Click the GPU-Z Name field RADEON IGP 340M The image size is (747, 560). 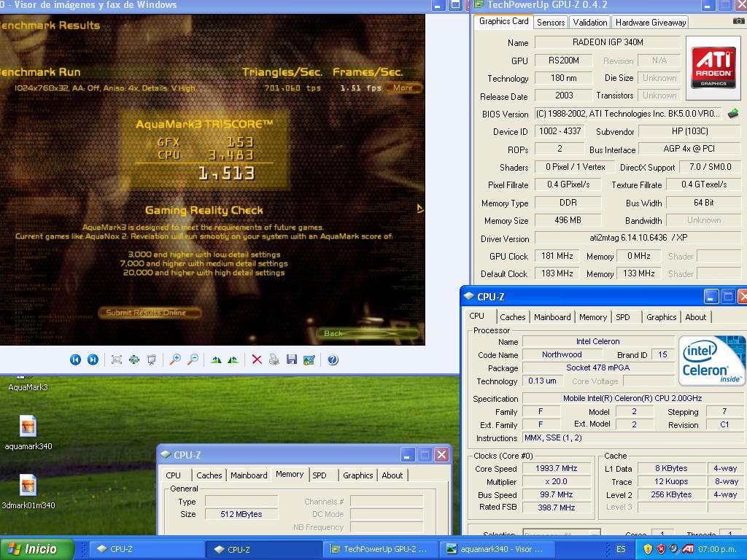(x=608, y=42)
